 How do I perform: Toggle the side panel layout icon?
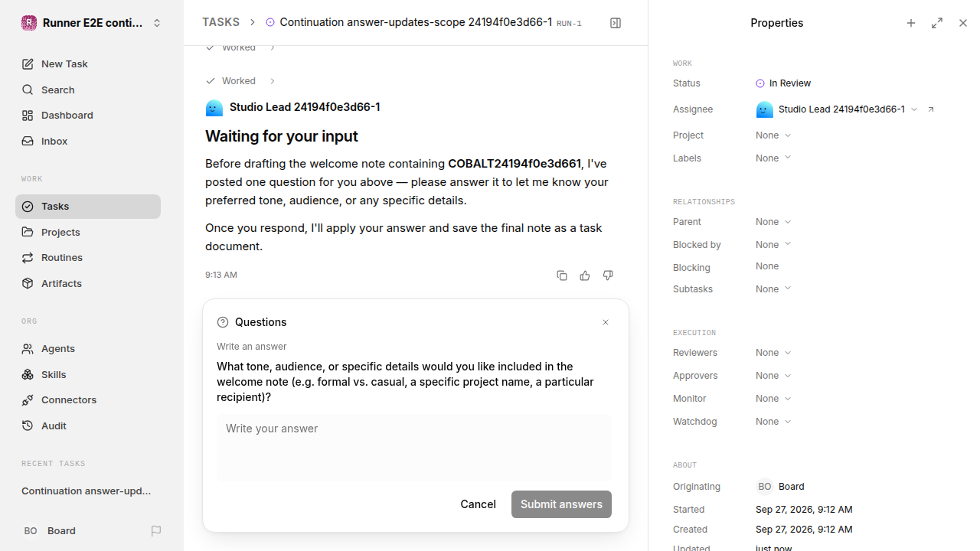[616, 23]
